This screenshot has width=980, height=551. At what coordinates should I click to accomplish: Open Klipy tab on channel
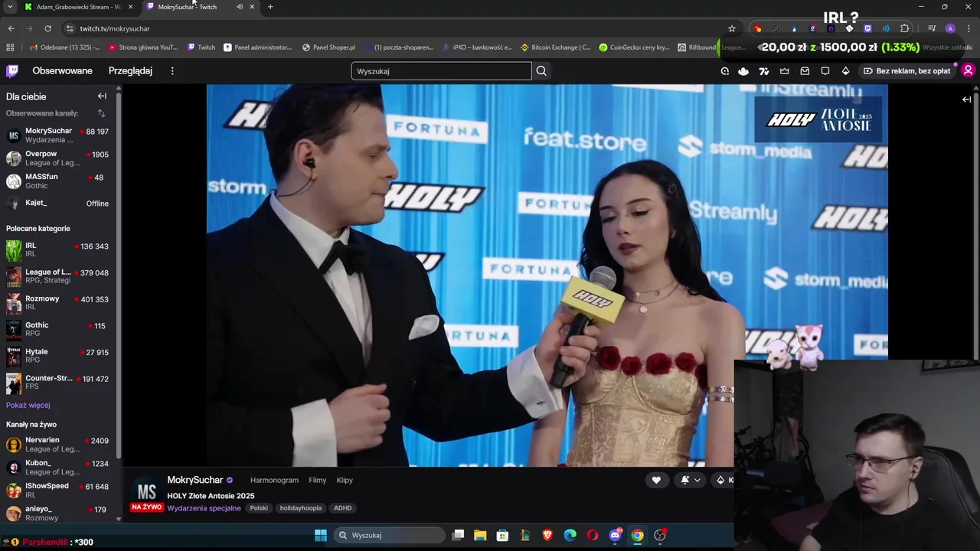pyautogui.click(x=345, y=480)
